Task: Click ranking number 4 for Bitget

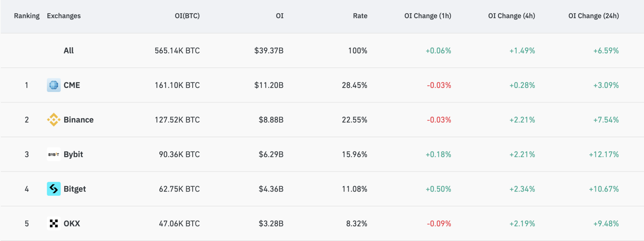Action: click(x=27, y=189)
